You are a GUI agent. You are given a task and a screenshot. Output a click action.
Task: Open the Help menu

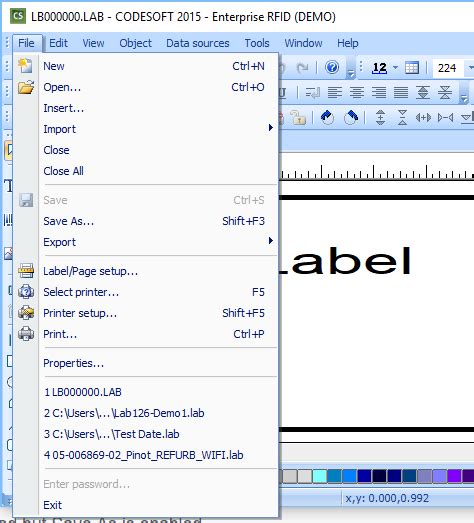point(348,43)
